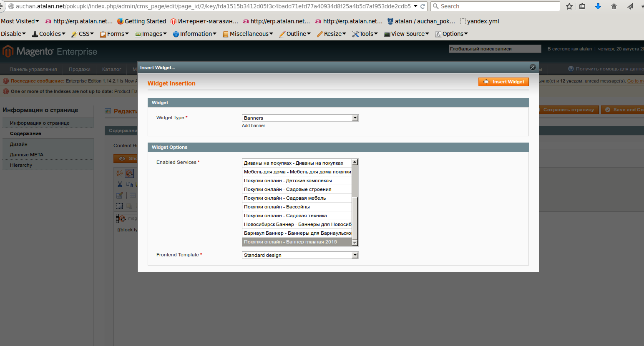Image resolution: width=644 pixels, height=346 pixels.
Task: Click the send/share paper plane icon
Action: pos(630,6)
